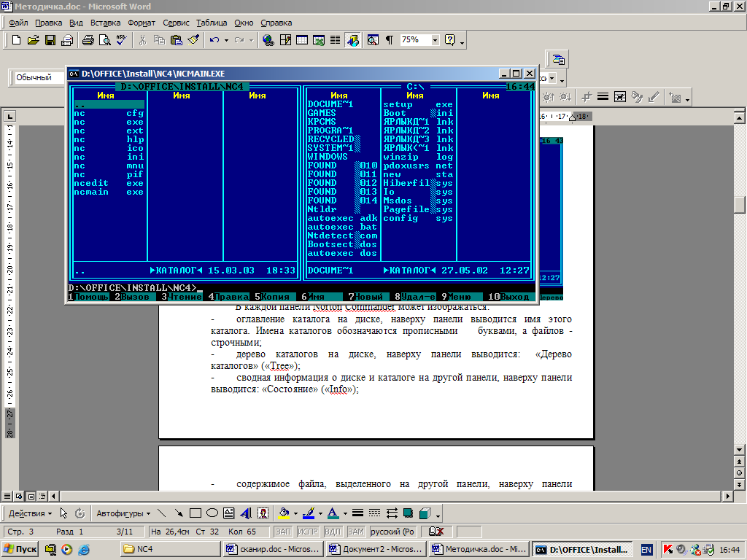Undo the last action
This screenshot has width=747, height=560.
(x=214, y=40)
